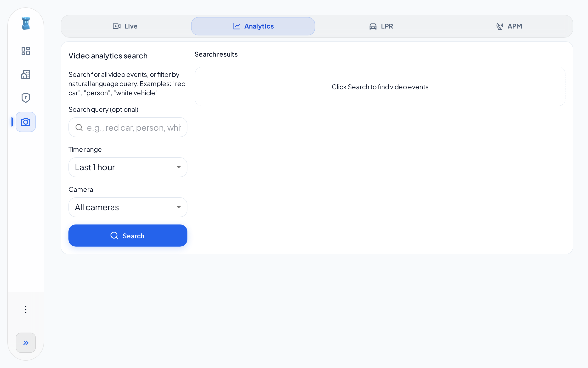
Task: Click the 'Search results' heading
Action: pyautogui.click(x=216, y=54)
